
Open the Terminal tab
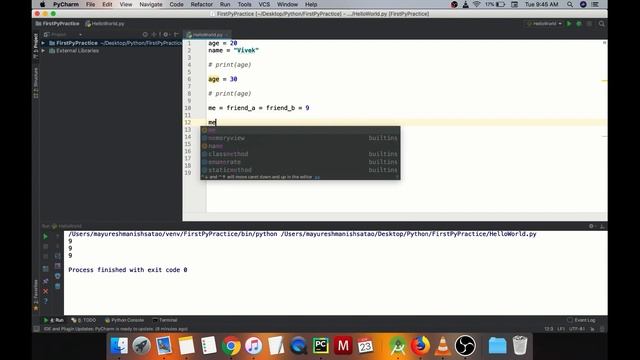pos(165,320)
